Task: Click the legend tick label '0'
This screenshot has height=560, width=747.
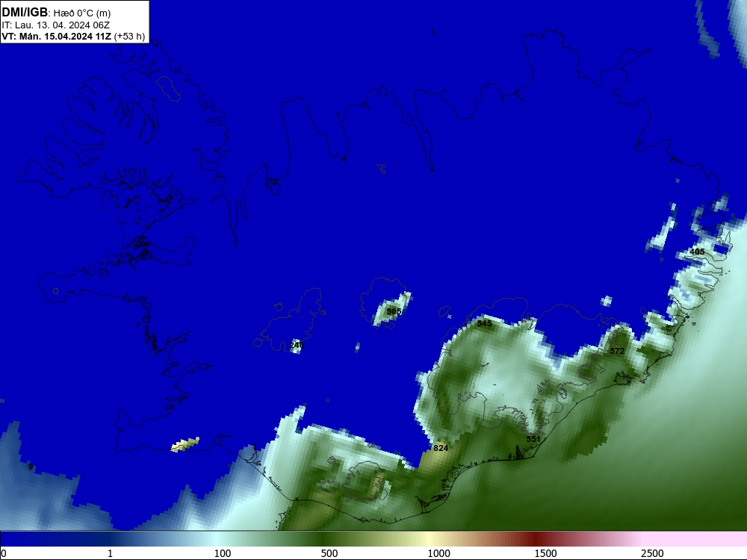Action: [x=4, y=553]
